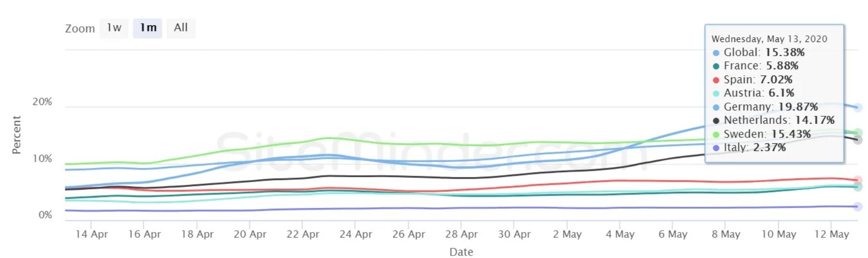Click the 20% label on Percent axis
868x258 pixels.
point(42,102)
